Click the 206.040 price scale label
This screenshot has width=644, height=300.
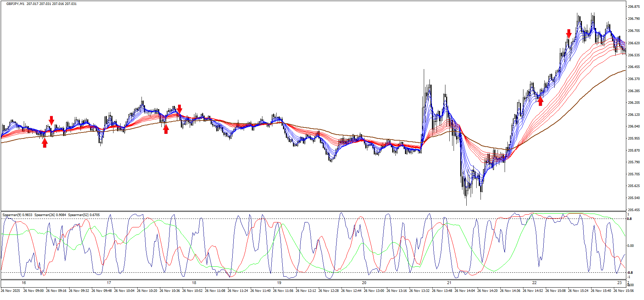tap(633, 126)
